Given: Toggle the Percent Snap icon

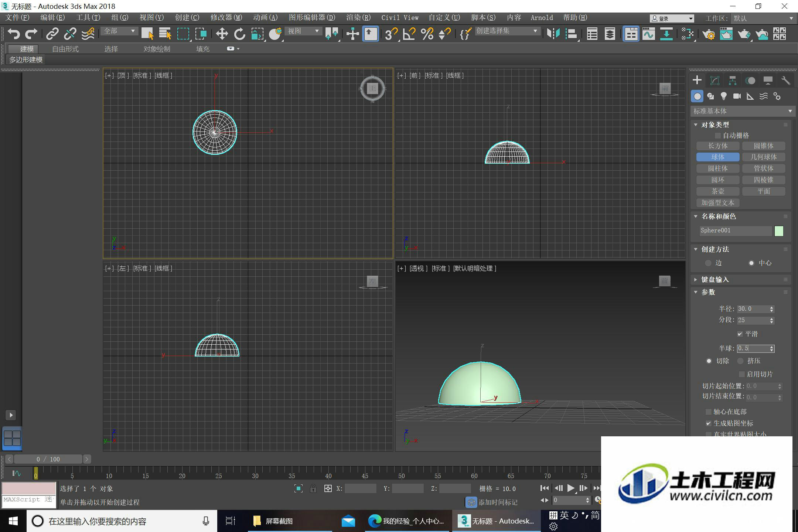Looking at the screenshot, I should 427,34.
